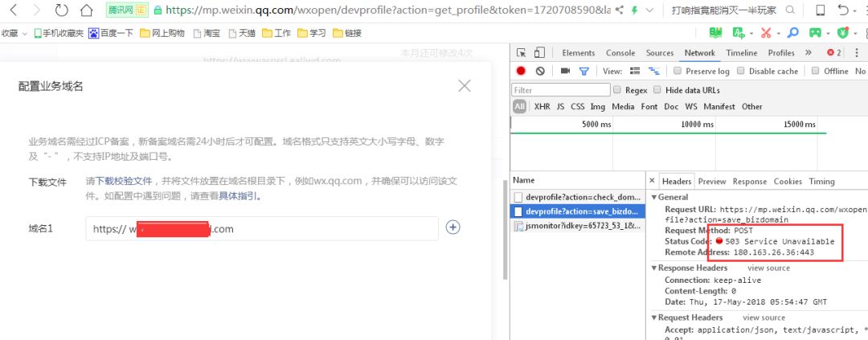The height and width of the screenshot is (340, 868).
Task: Filter requests by JS type
Action: 560,106
